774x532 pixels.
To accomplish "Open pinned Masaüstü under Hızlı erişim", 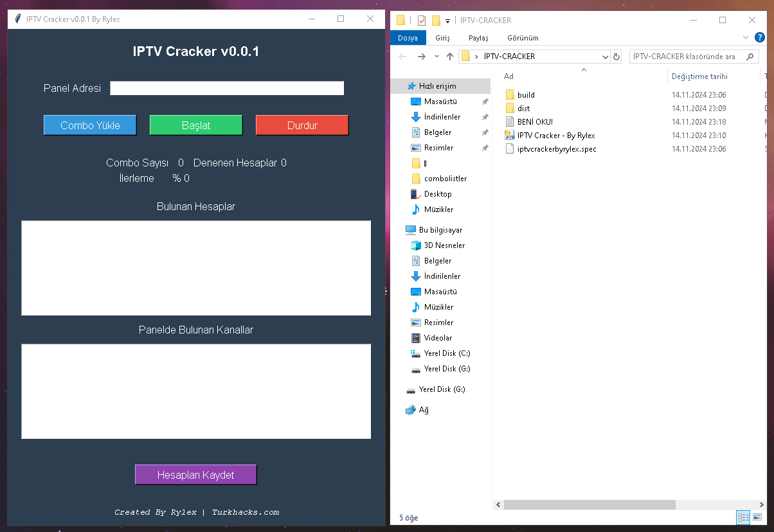I will [440, 102].
